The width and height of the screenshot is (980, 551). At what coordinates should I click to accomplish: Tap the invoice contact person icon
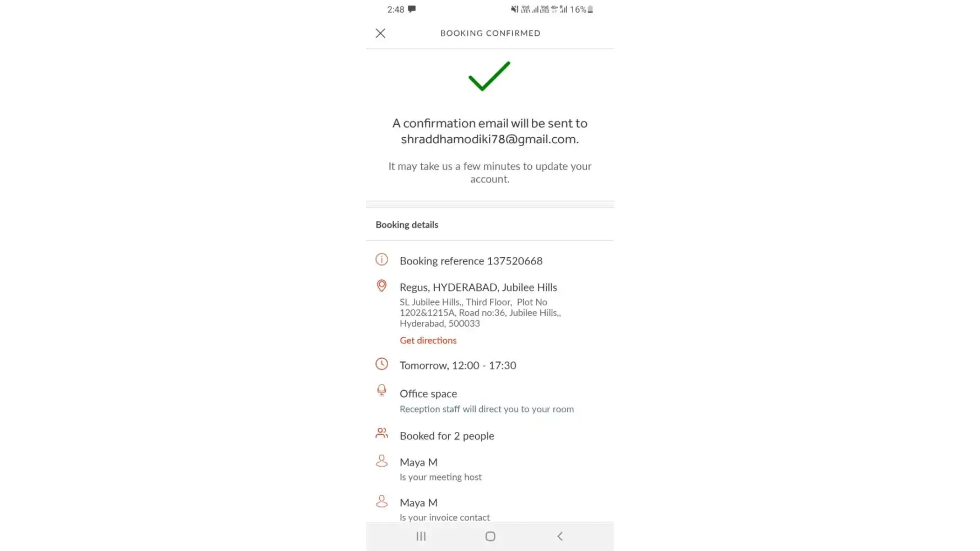point(381,501)
